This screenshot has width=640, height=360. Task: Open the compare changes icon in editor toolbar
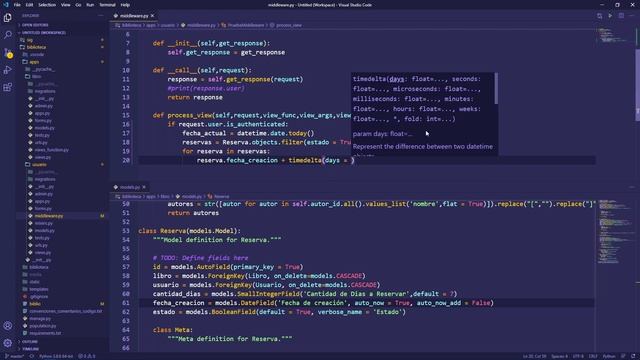point(599,16)
